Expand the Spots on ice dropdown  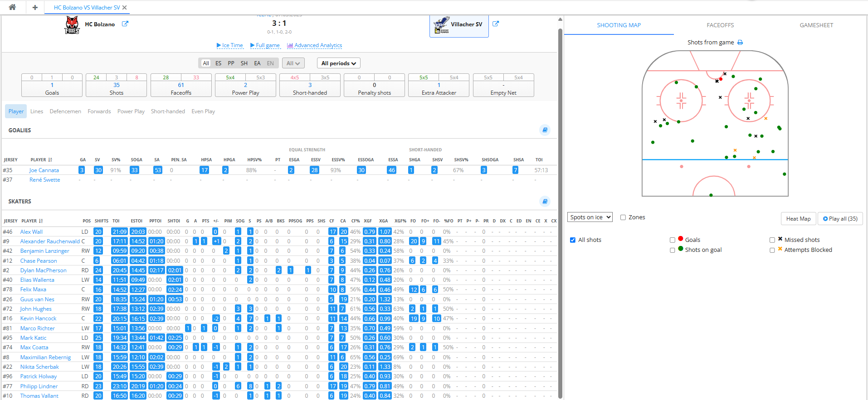tap(590, 217)
